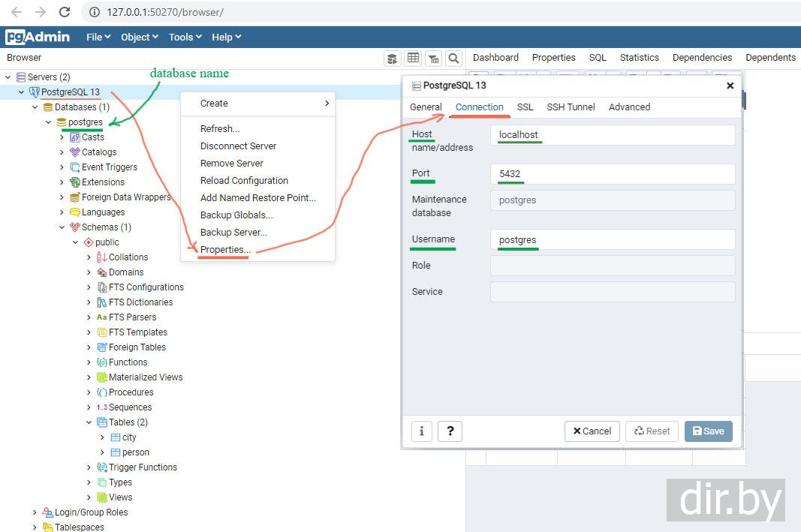The image size is (801, 532).
Task: Switch to the SSH Tunnel tab
Action: 571,107
